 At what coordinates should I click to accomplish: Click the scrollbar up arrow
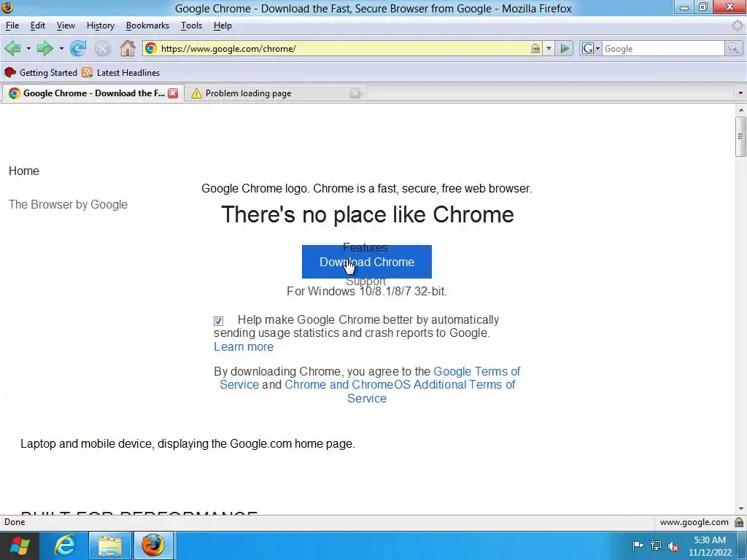(x=740, y=110)
